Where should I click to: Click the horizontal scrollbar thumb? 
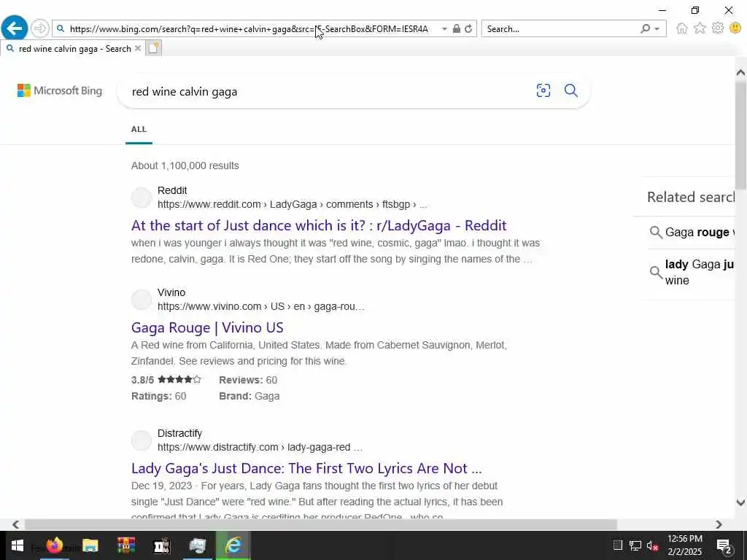coord(321,524)
